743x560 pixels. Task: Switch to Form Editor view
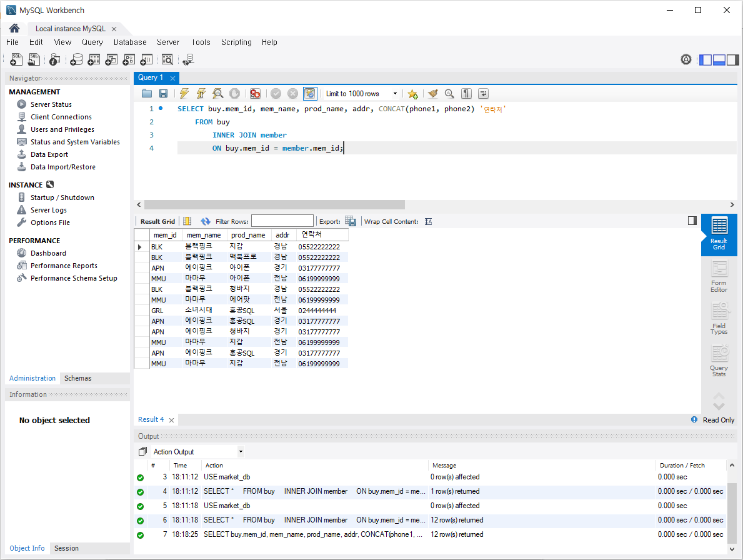coord(719,277)
